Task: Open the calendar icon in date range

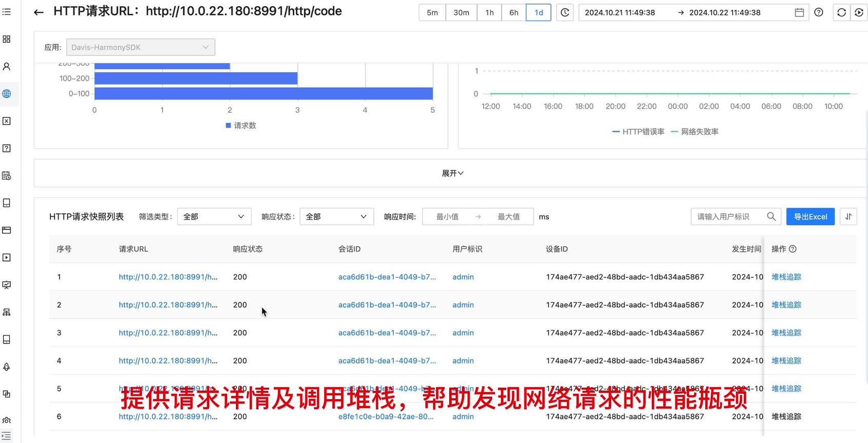Action: coord(799,12)
